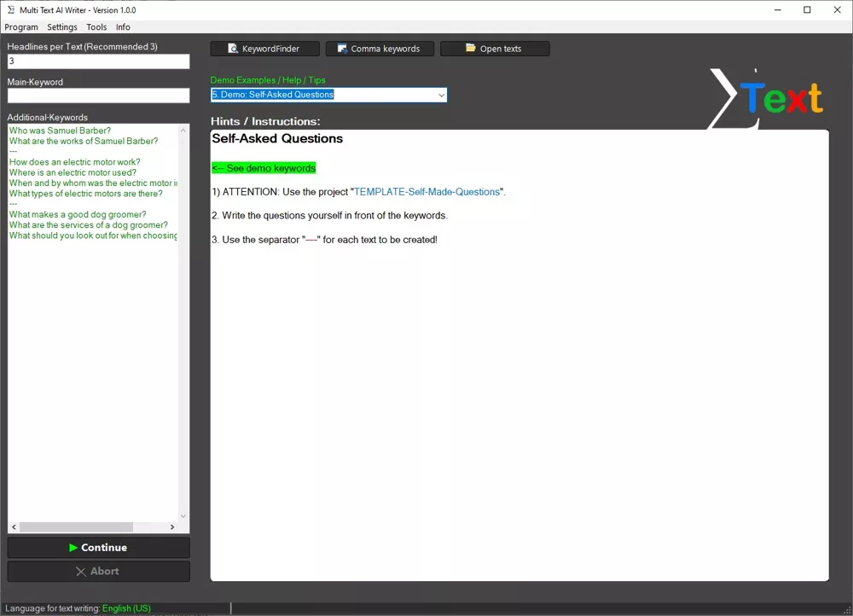853x616 pixels.
Task: Click 'When and by whom was the electric motor' line
Action: [x=93, y=183]
